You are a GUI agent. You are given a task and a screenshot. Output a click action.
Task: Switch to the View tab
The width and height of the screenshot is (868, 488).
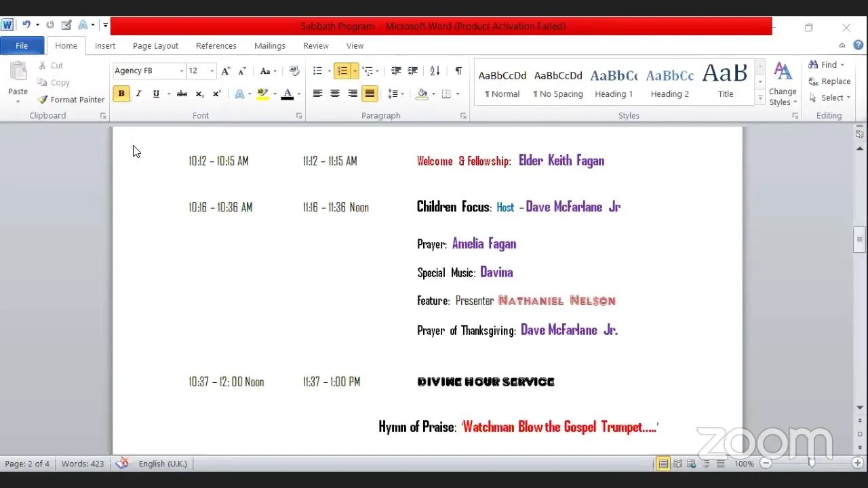pos(355,45)
